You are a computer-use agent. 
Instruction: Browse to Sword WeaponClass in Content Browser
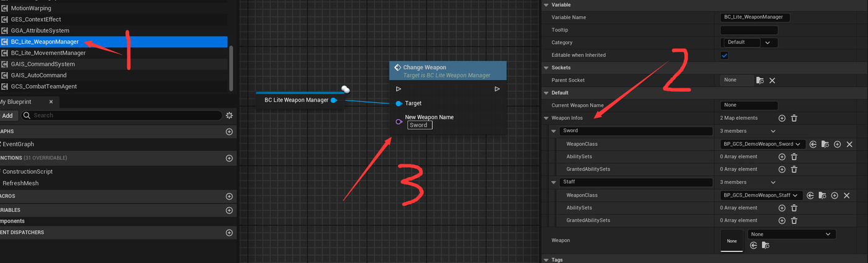[825, 144]
